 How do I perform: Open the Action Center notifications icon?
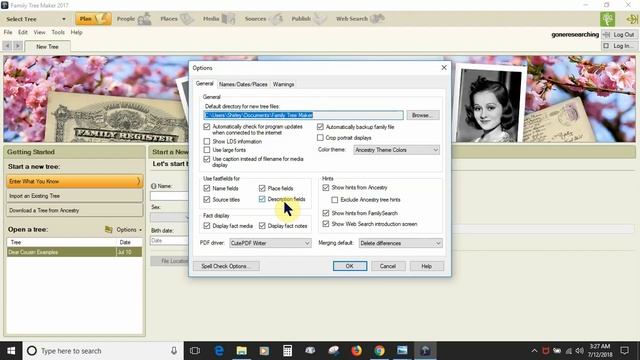[624, 351]
